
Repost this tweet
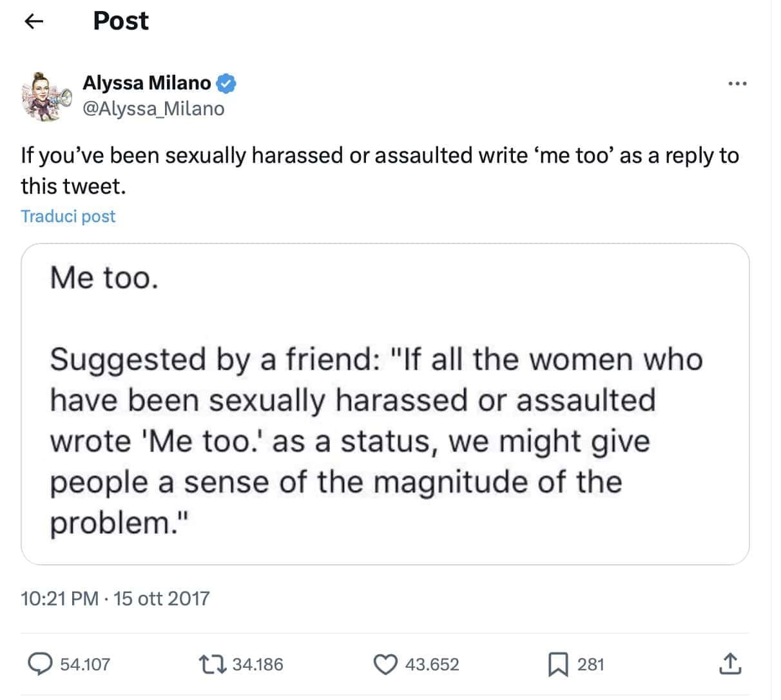pos(213,664)
